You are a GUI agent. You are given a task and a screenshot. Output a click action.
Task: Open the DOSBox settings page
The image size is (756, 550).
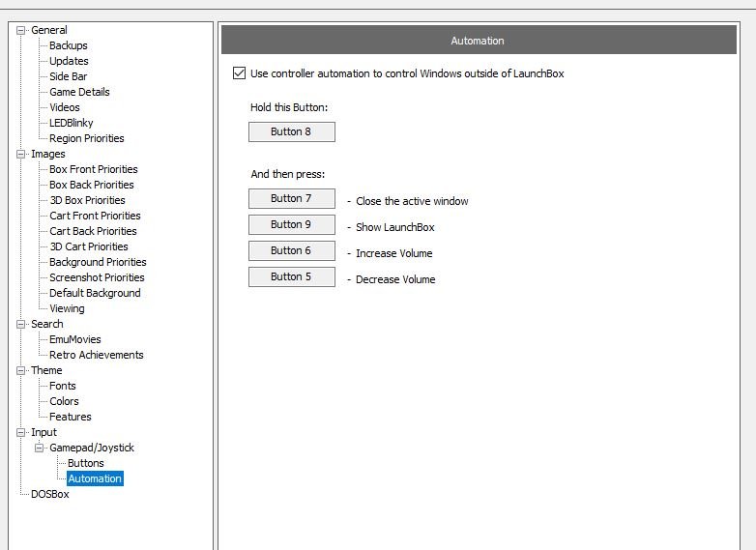(49, 494)
